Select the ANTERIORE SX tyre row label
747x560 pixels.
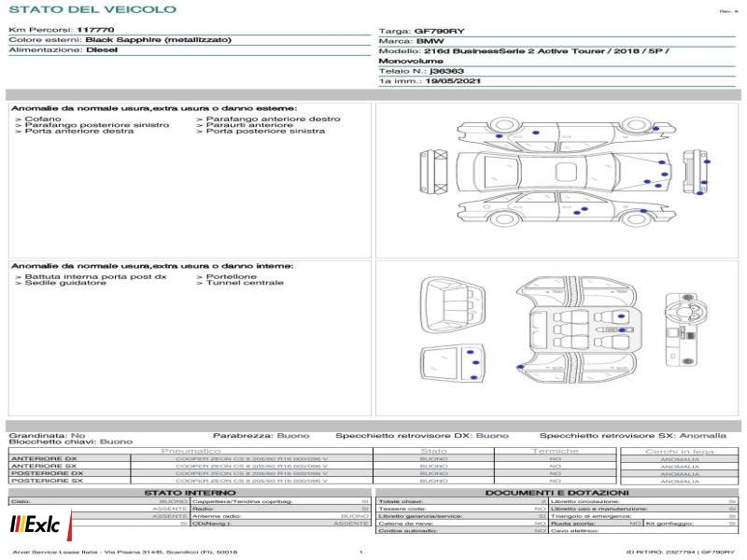(44, 466)
